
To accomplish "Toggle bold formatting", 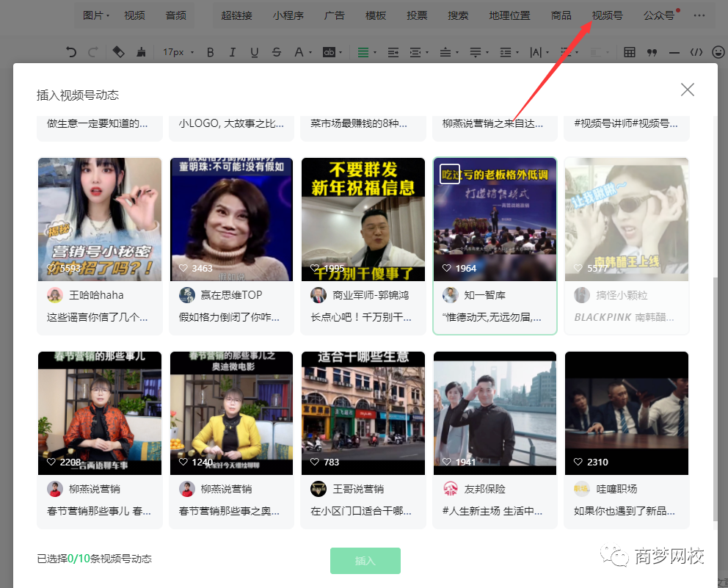I will [x=211, y=52].
